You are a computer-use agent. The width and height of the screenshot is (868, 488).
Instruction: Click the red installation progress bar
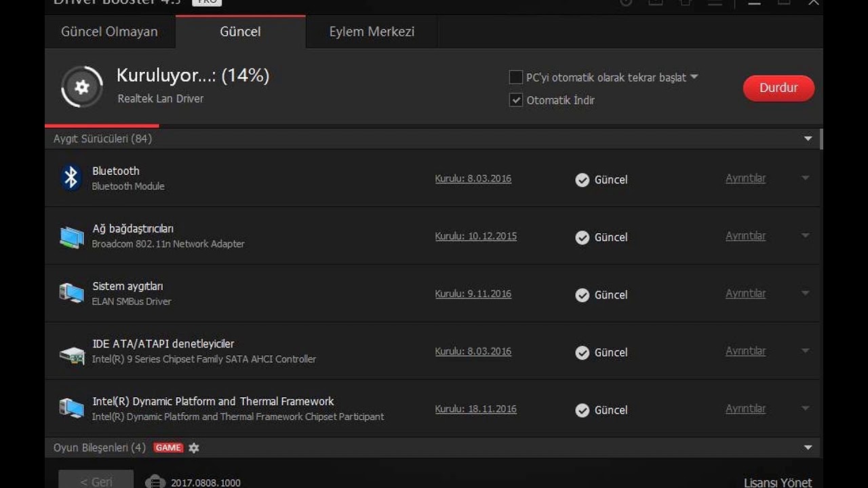click(x=102, y=125)
